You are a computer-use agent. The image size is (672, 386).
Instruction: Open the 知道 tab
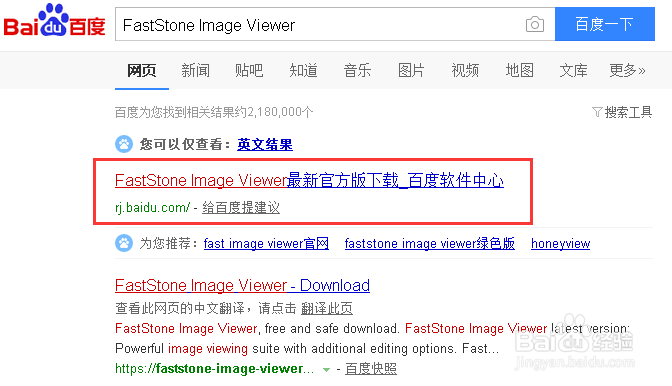[x=303, y=70]
